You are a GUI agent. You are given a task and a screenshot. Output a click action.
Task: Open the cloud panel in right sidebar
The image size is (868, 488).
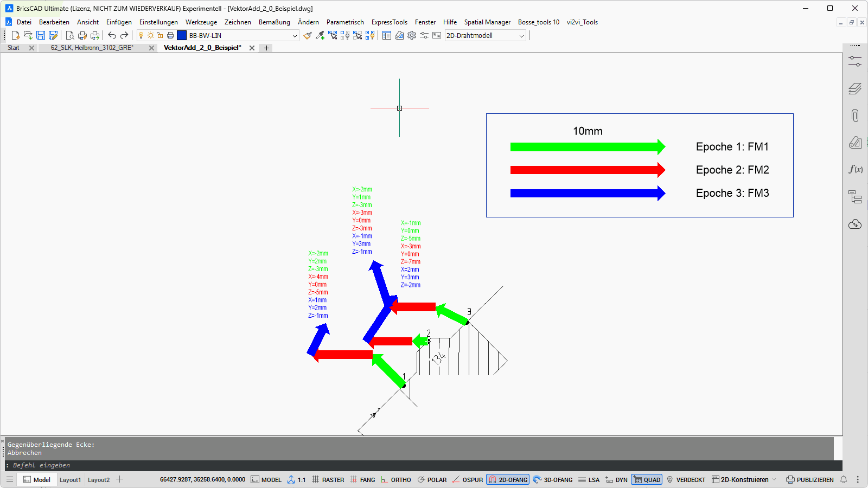pyautogui.click(x=855, y=224)
